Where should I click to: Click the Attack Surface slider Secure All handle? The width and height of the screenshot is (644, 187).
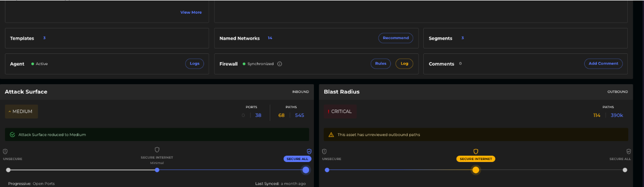click(x=306, y=170)
